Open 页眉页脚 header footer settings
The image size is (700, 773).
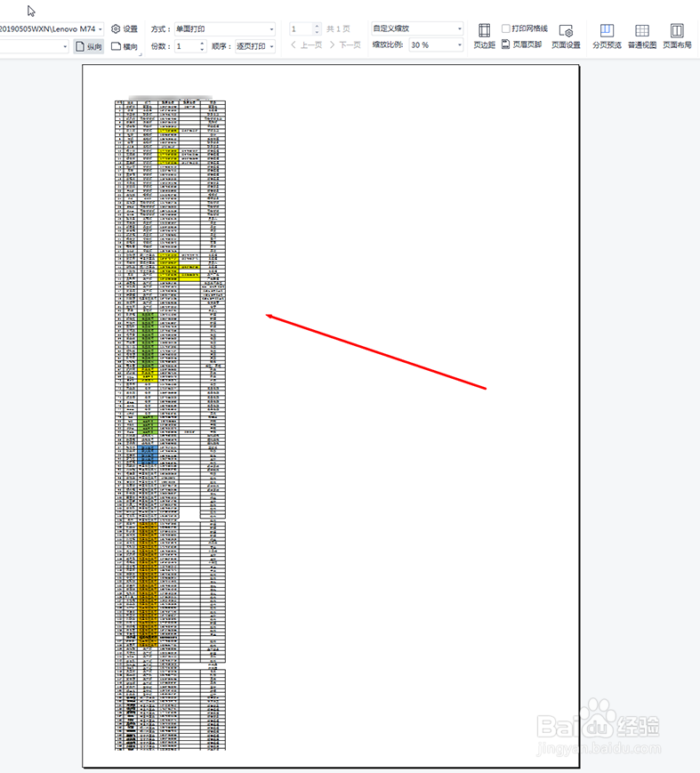coord(521,44)
